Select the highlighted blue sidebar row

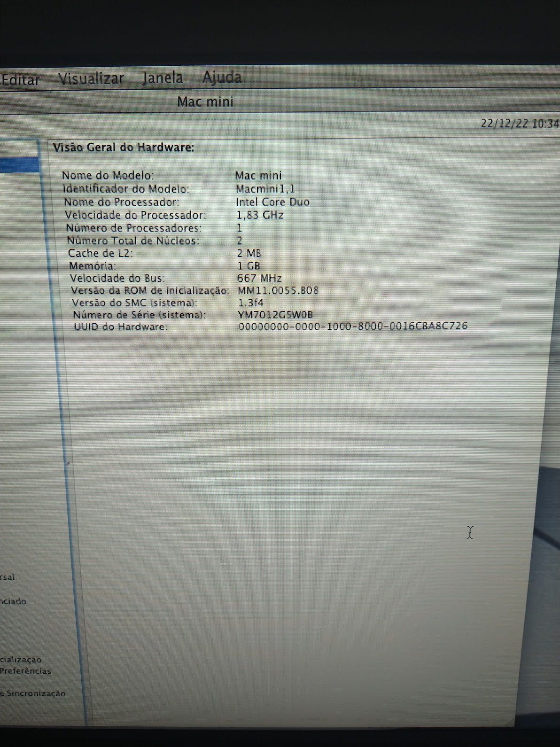(19, 165)
